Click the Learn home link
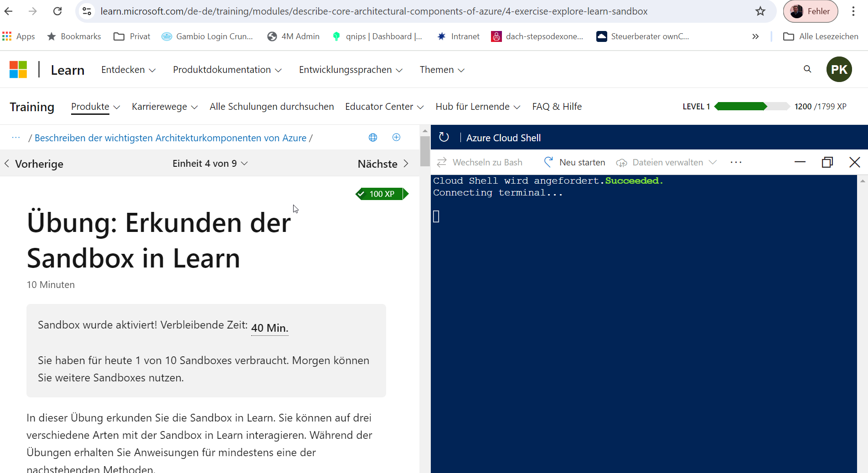 coord(67,70)
